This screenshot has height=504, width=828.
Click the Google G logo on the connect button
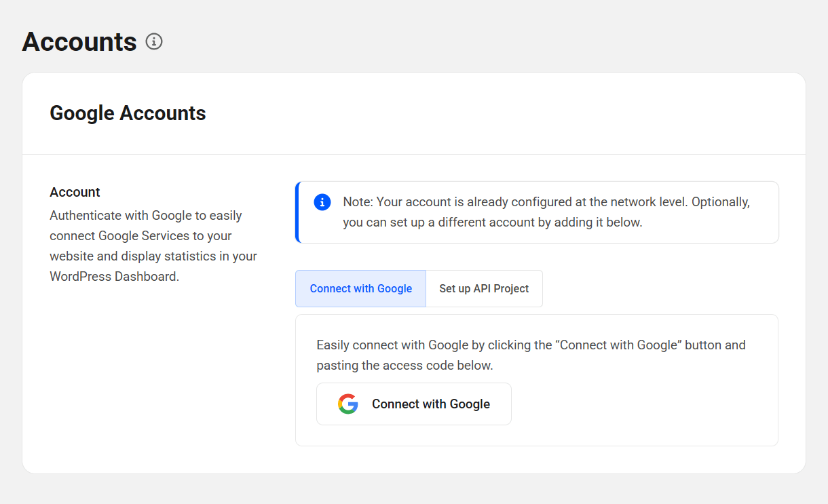click(347, 404)
